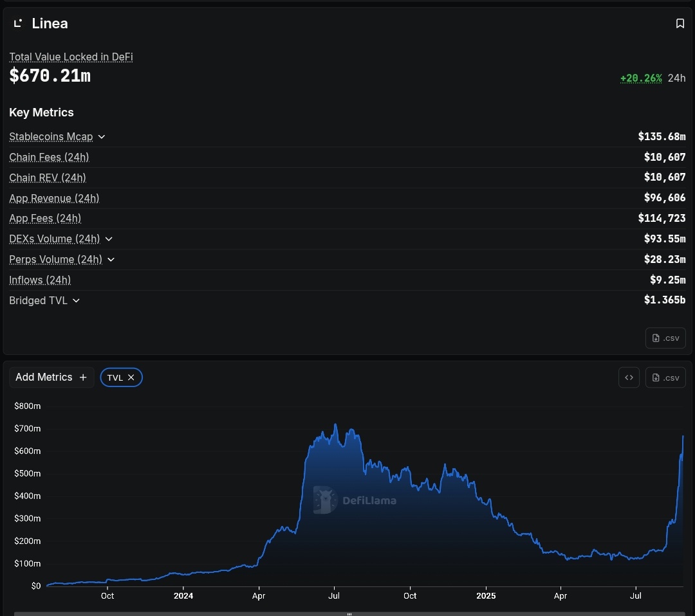Click the $28.23m perps volume value
Screen dimensions: 695x616
tap(665, 259)
